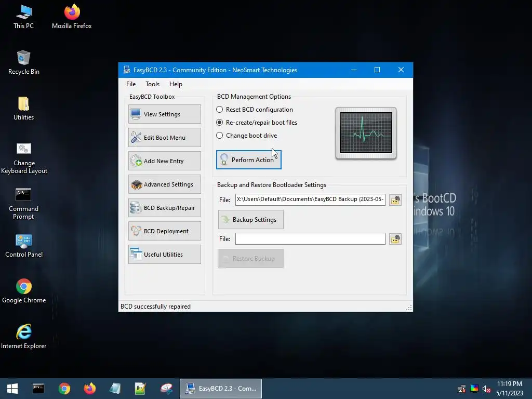This screenshot has width=532, height=399.
Task: Open This PC desktop icon
Action: (24, 17)
